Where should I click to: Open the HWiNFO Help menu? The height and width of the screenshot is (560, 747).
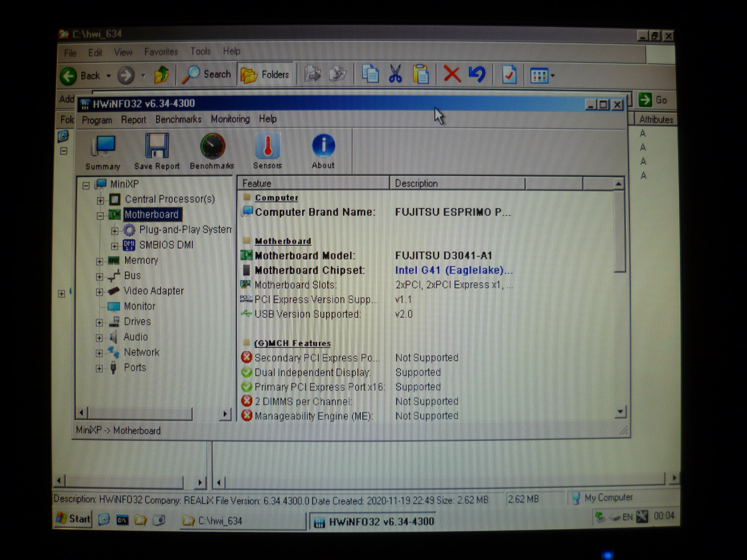[268, 119]
